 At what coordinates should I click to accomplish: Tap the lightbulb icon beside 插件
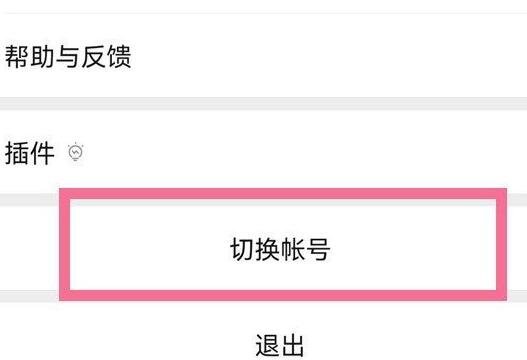tap(75, 152)
